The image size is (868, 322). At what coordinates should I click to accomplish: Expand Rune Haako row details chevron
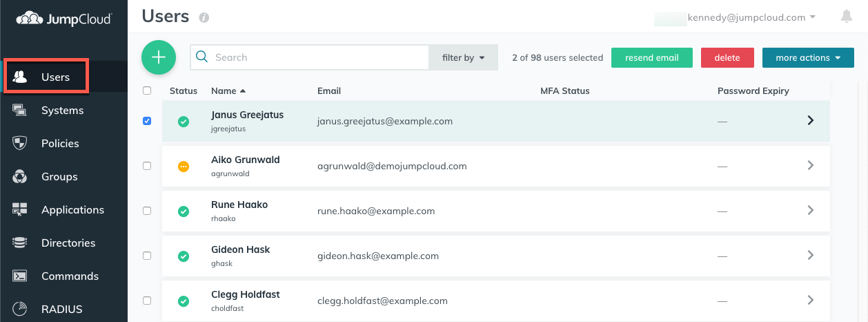point(811,210)
